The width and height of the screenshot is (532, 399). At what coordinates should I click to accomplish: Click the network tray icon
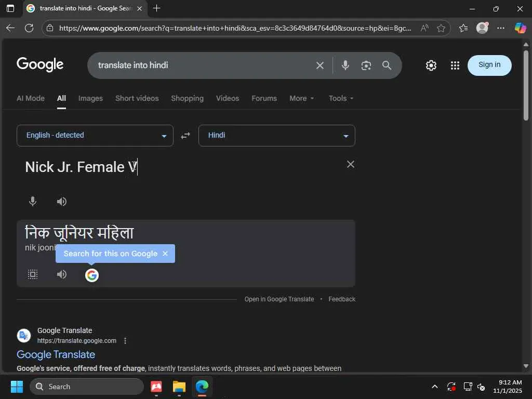468,387
